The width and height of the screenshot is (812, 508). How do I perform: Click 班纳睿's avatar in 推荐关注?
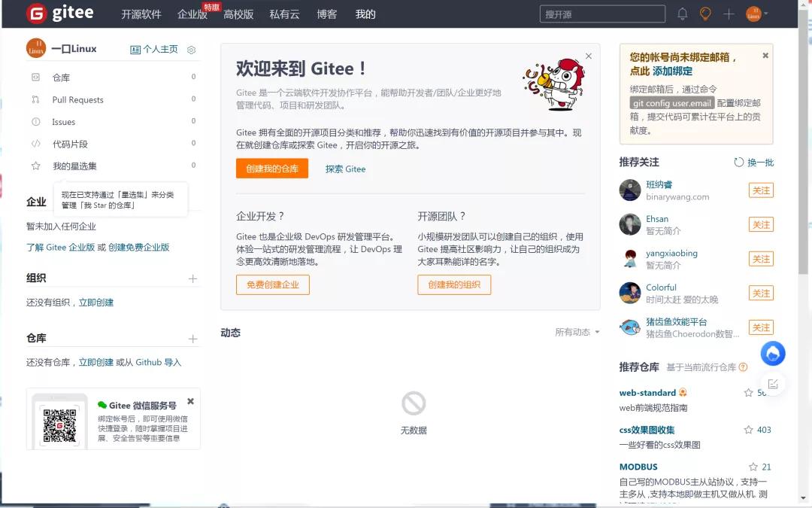point(630,190)
